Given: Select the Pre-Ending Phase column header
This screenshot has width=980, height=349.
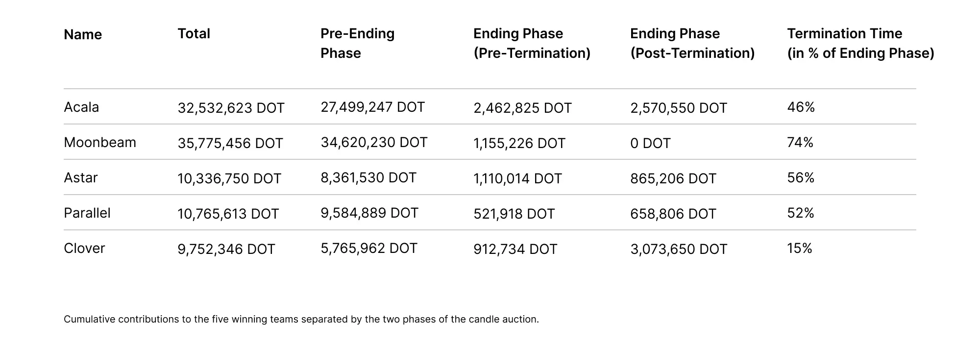Looking at the screenshot, I should 357,43.
